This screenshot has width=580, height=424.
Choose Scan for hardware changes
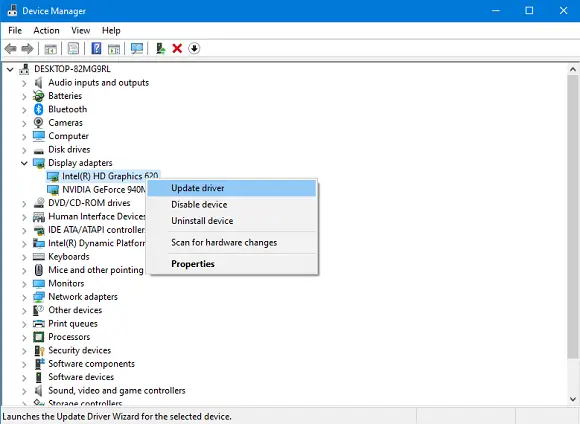click(x=232, y=243)
